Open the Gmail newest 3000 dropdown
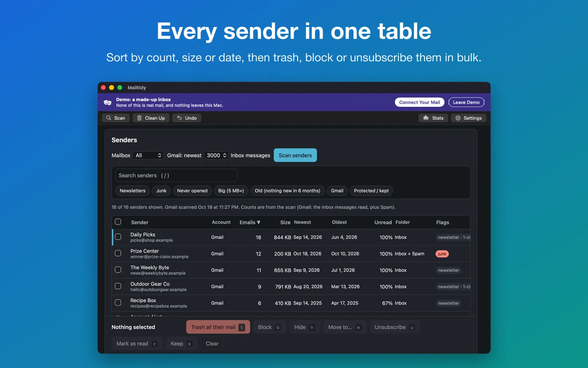The image size is (588, 368). tap(216, 155)
